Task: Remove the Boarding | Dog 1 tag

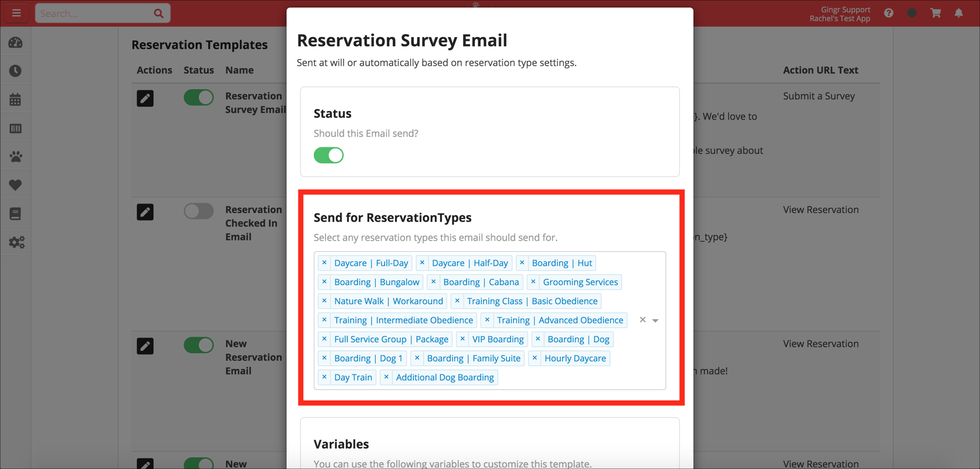Action: (325, 359)
